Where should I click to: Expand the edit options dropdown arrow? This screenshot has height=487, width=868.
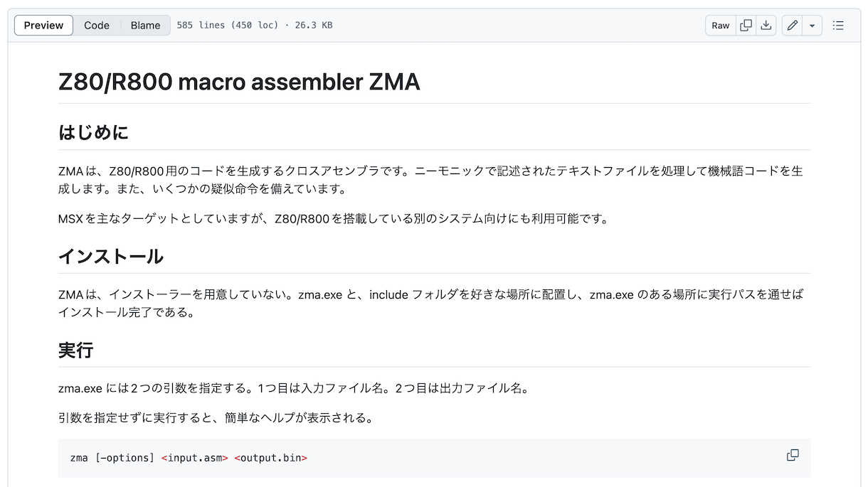tap(812, 26)
